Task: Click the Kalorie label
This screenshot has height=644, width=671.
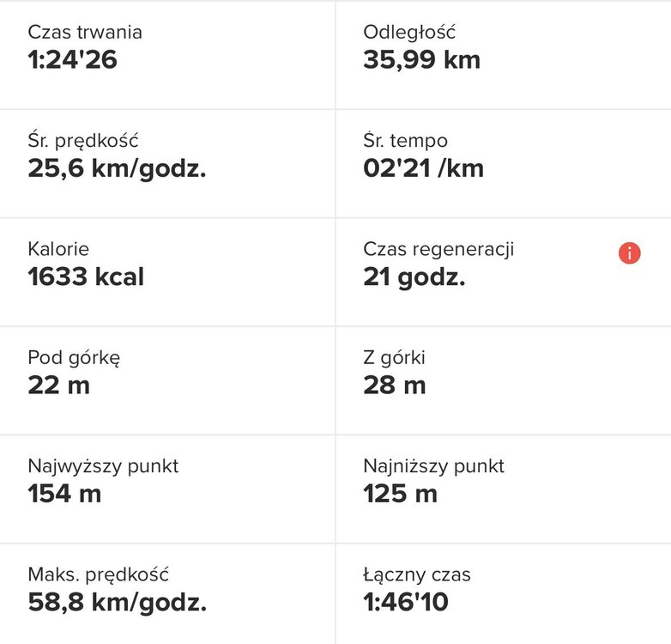Action: click(58, 249)
